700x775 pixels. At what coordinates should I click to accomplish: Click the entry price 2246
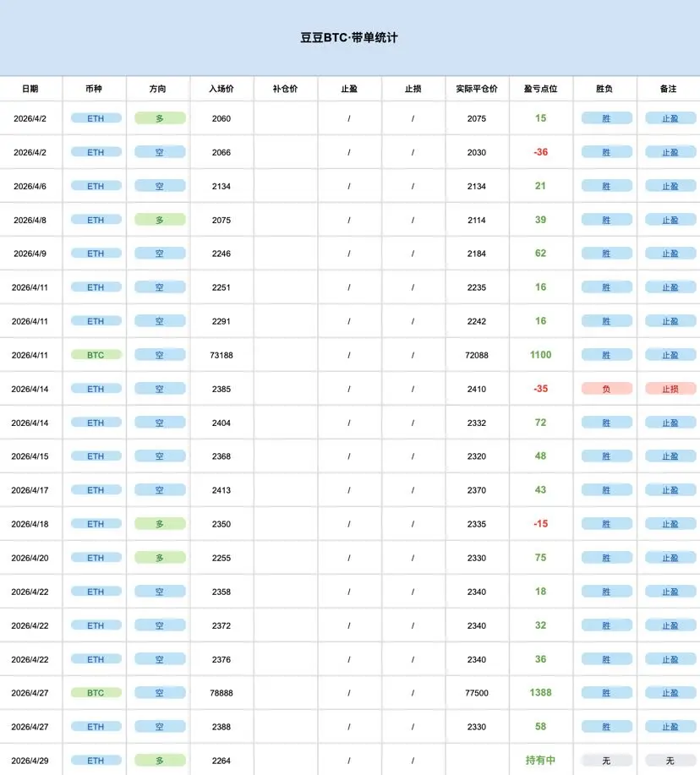point(221,254)
